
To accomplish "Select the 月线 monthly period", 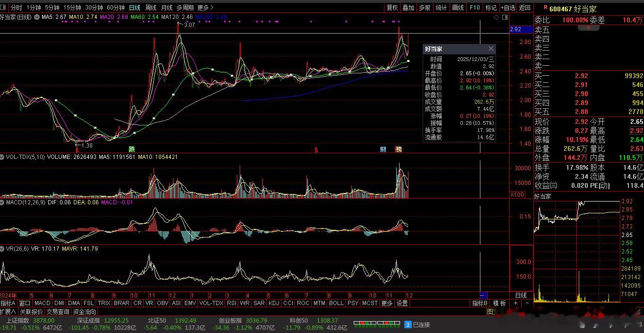I will [x=166, y=8].
